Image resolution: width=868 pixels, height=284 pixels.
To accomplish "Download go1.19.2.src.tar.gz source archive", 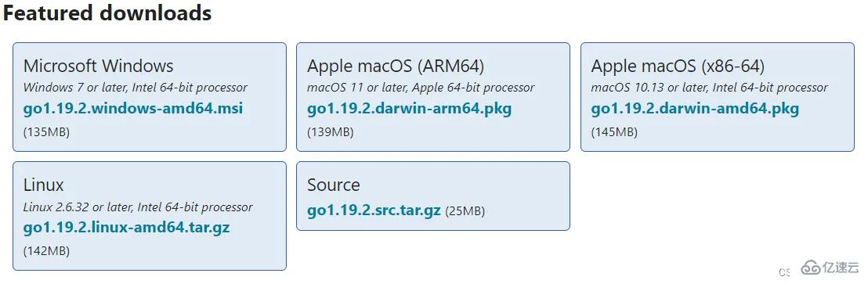I will [x=374, y=210].
